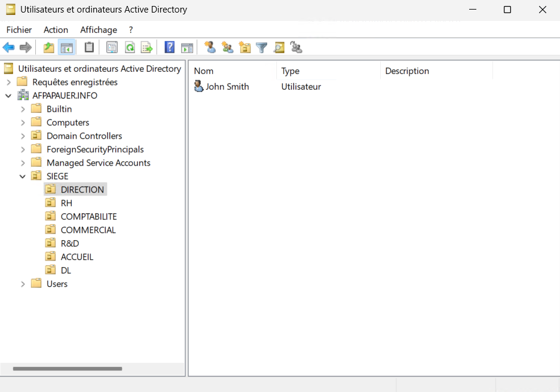Open the Affichage menu
Screen dimensions: 560x392
click(99, 30)
